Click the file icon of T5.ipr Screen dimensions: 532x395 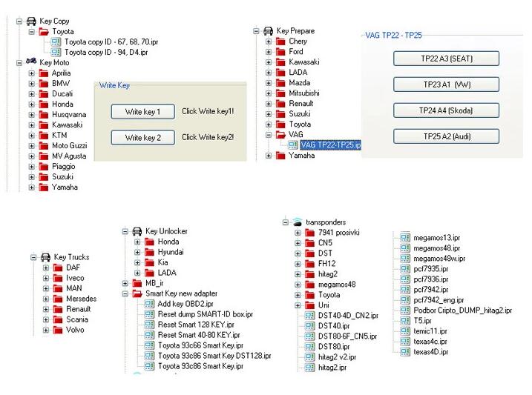point(405,320)
